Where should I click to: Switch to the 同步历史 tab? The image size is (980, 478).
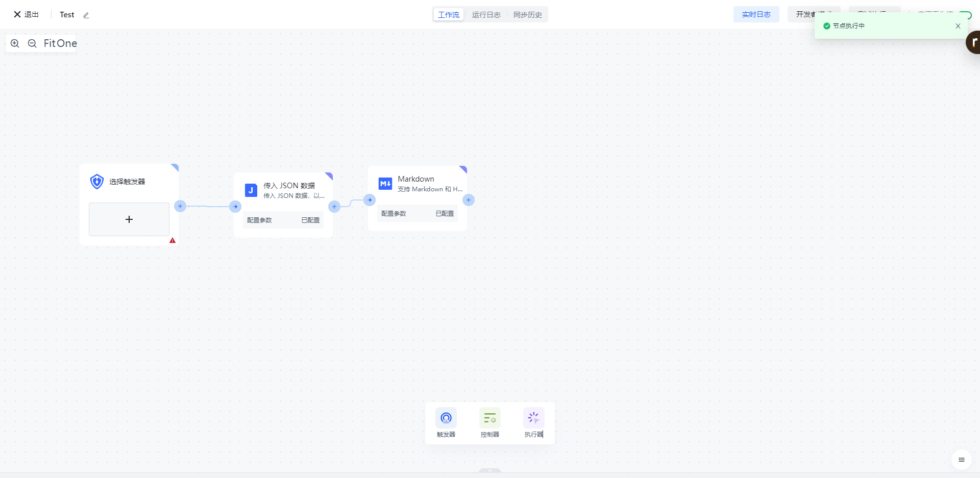(x=527, y=15)
